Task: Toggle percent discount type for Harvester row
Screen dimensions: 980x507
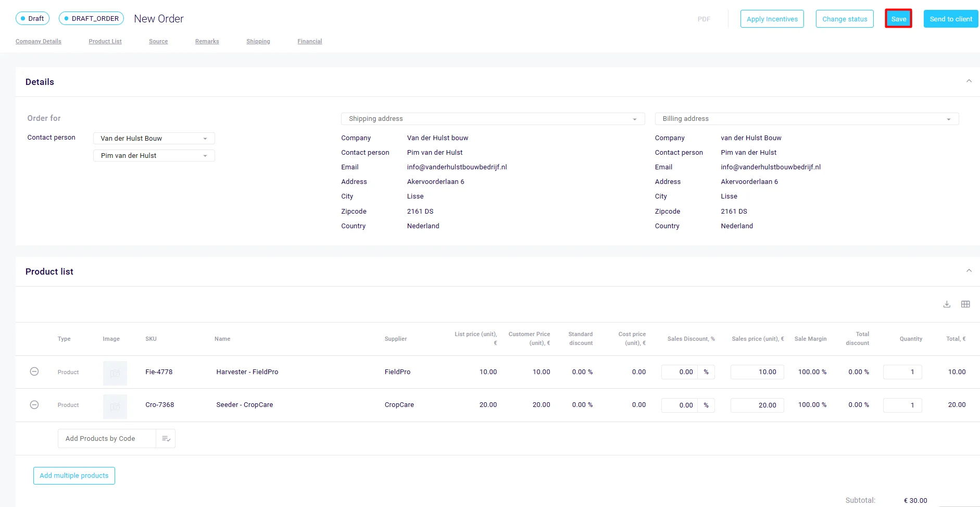Action: [x=706, y=372]
